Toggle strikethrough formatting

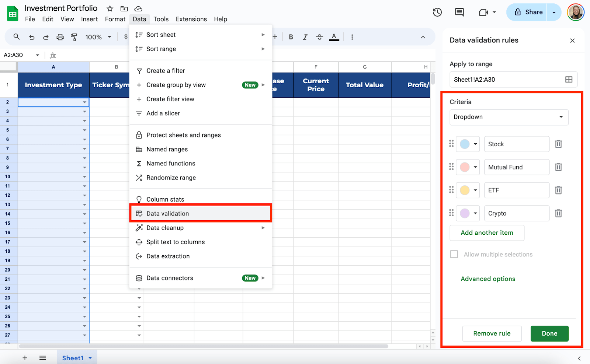319,37
